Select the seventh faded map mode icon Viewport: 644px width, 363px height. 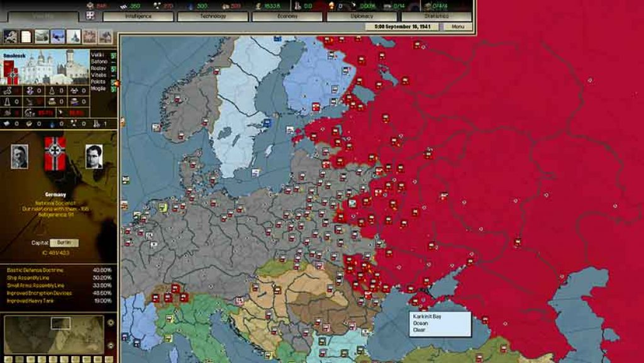pos(105,36)
